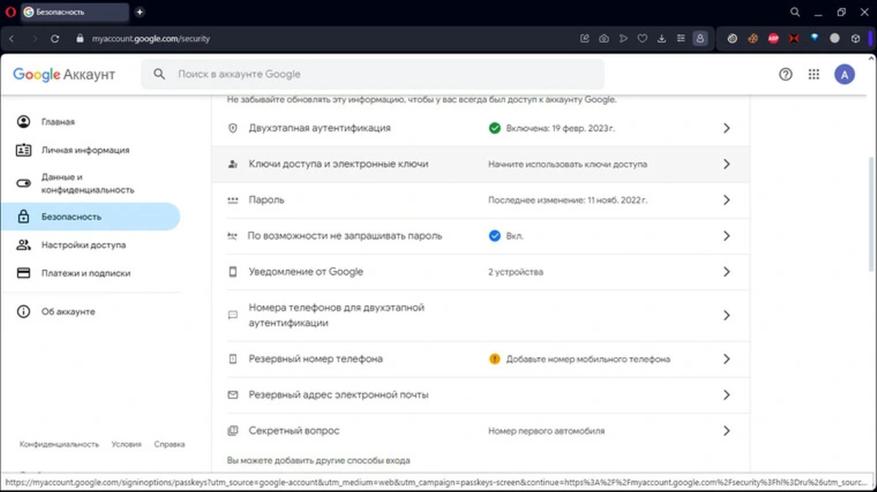Click blue check Вкл. status icon
The image size is (877, 492).
click(494, 236)
